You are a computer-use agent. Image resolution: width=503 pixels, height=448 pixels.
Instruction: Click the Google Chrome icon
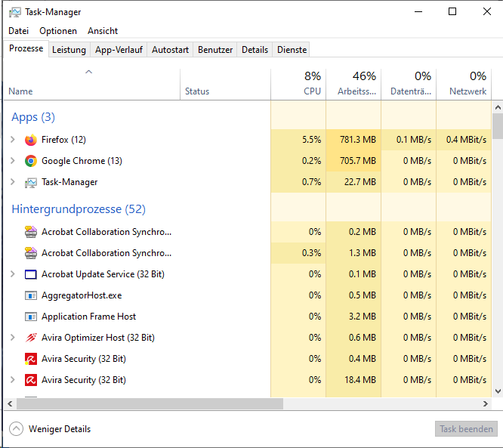pyautogui.click(x=31, y=161)
